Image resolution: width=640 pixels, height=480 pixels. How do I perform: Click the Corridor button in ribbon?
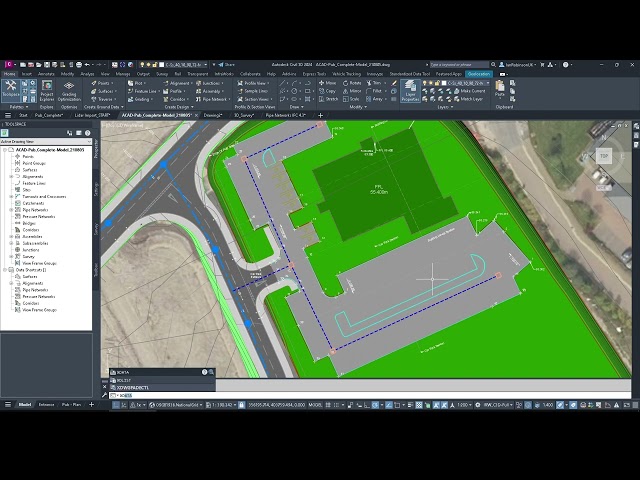coord(176,99)
